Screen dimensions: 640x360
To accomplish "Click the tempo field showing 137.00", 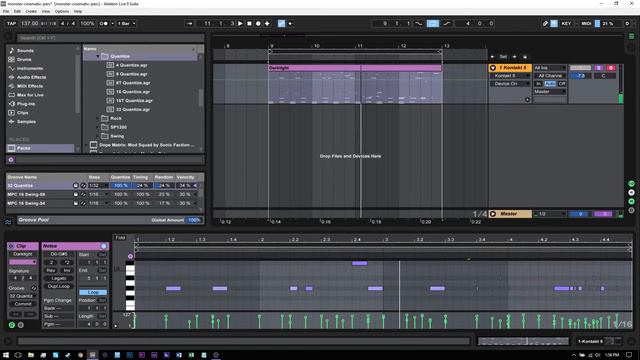I will click(x=29, y=24).
